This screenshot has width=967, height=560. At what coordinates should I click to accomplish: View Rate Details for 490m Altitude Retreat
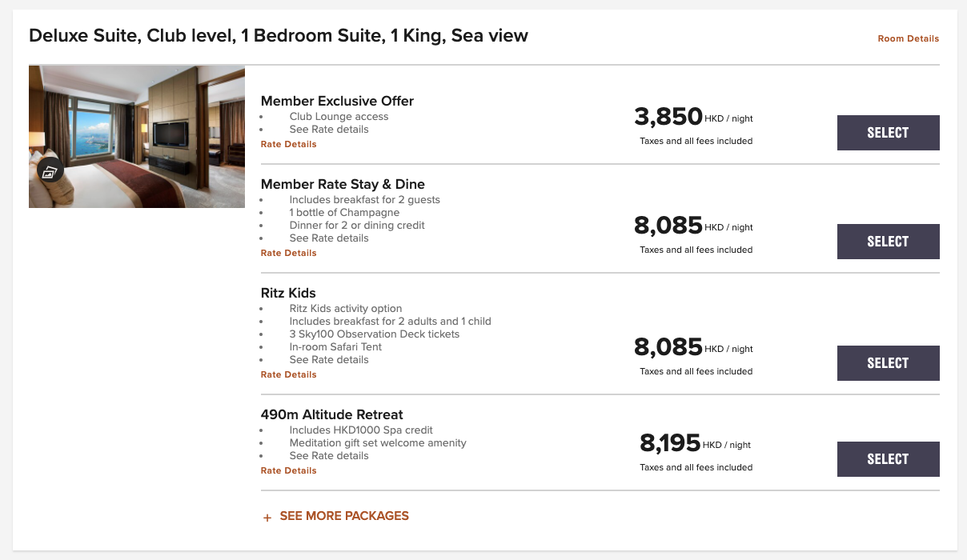288,470
